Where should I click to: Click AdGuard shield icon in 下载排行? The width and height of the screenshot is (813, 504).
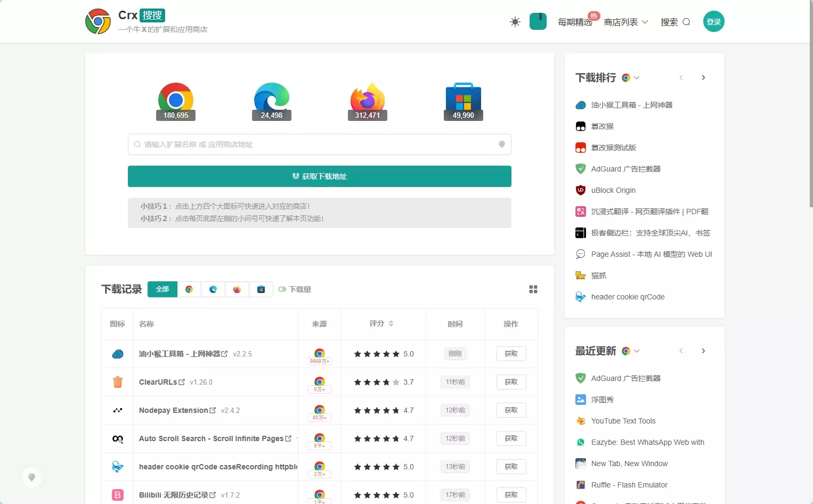[581, 169]
